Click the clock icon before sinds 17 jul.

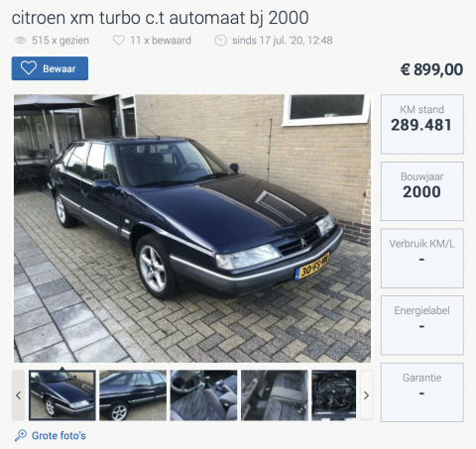click(x=221, y=41)
